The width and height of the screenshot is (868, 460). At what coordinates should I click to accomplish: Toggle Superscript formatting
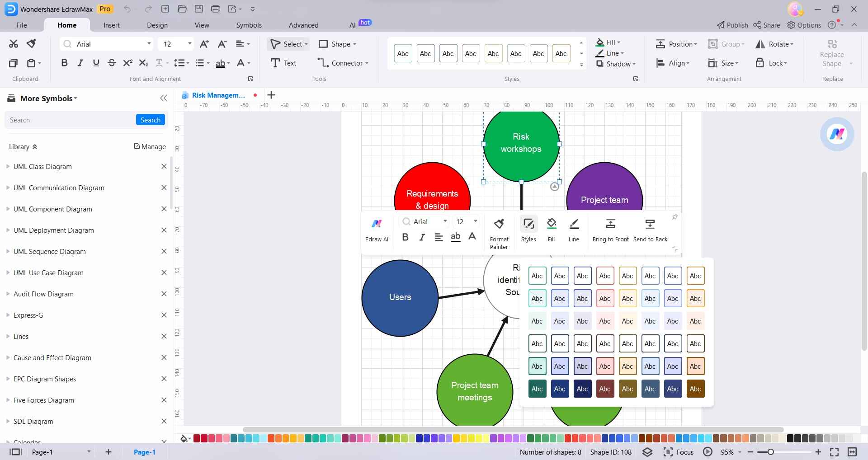tap(127, 63)
